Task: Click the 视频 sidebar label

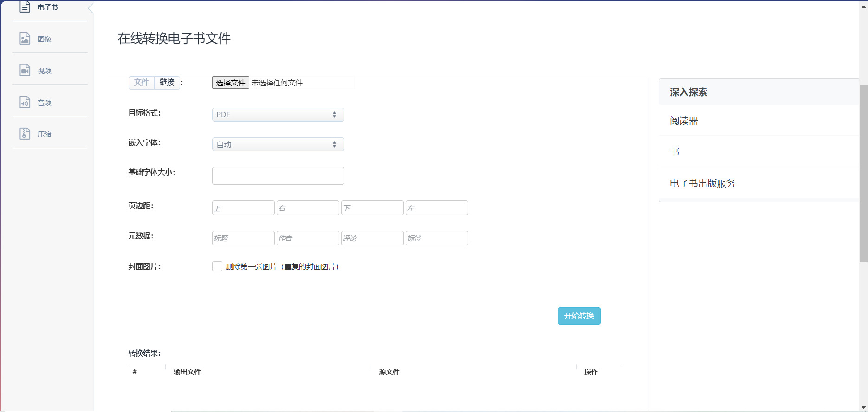Action: click(x=45, y=71)
